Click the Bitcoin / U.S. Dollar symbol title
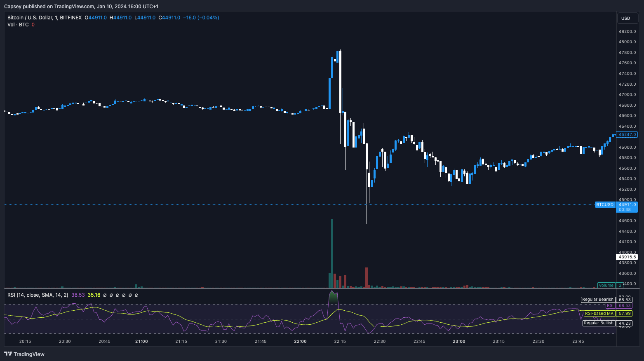 [44, 18]
